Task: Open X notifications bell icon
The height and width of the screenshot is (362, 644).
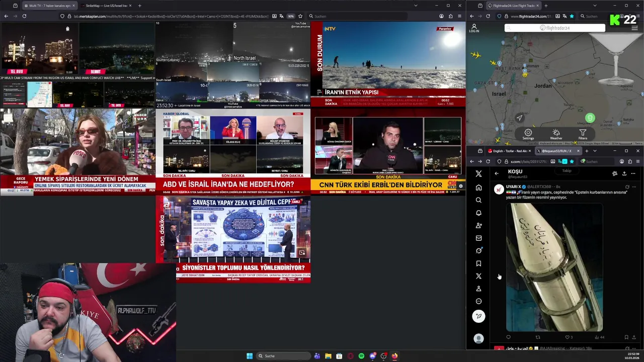Action: (478, 213)
